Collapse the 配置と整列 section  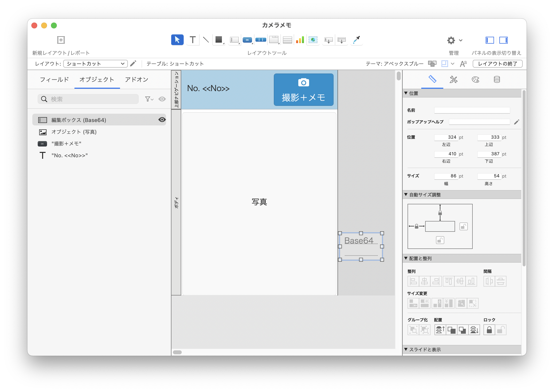click(406, 258)
